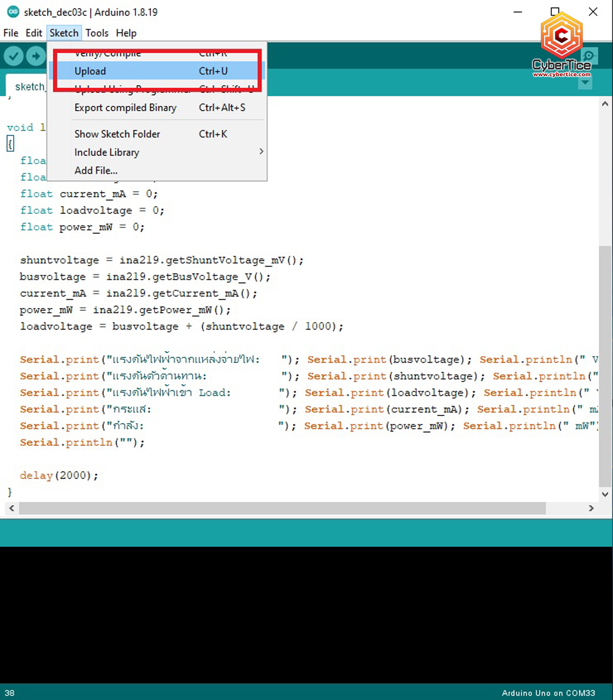Click the vertical scrollbar down arrow
The image size is (613, 700).
(605, 494)
